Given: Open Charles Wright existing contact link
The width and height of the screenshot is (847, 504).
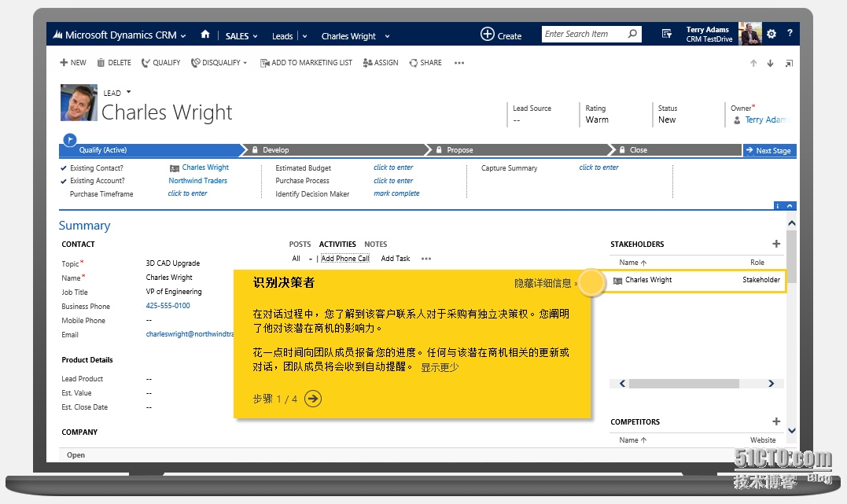Looking at the screenshot, I should pos(205,167).
